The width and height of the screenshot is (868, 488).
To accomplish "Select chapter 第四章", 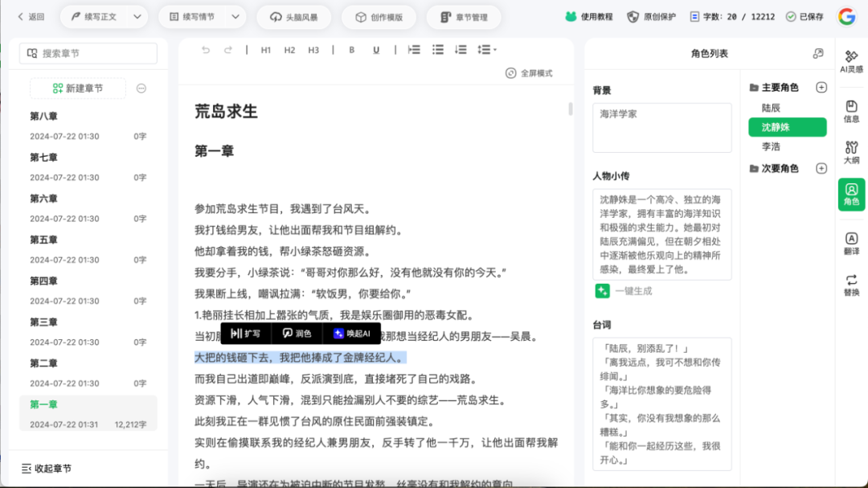I will 88,291.
